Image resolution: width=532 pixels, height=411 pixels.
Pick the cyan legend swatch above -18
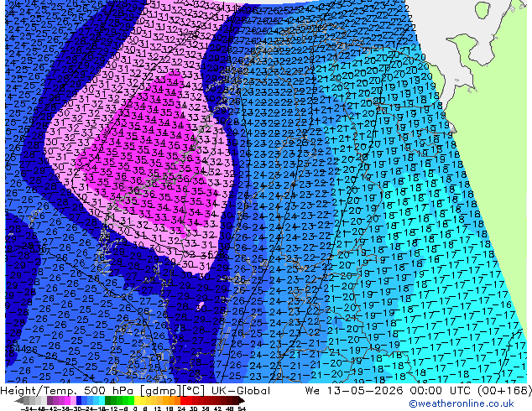pos(102,400)
